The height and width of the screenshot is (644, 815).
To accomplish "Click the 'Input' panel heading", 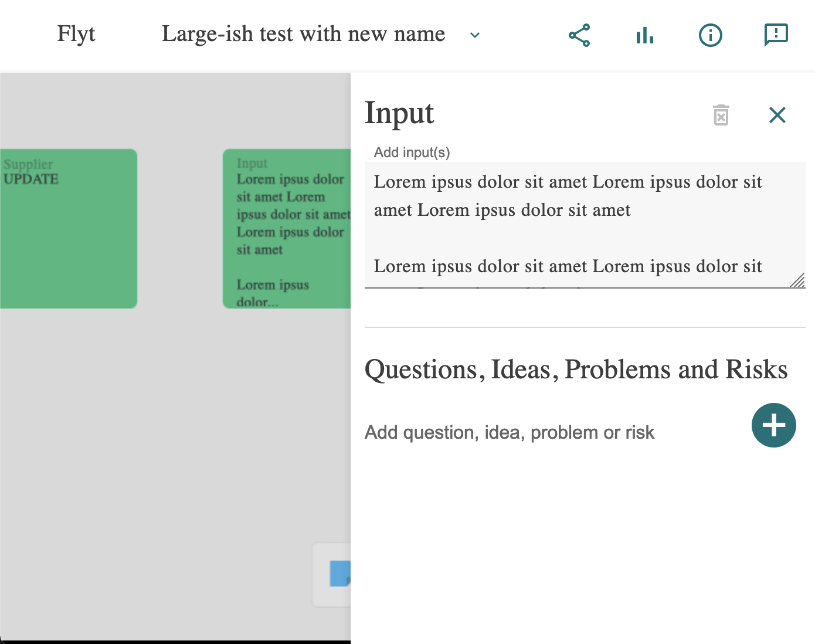I will [x=399, y=113].
